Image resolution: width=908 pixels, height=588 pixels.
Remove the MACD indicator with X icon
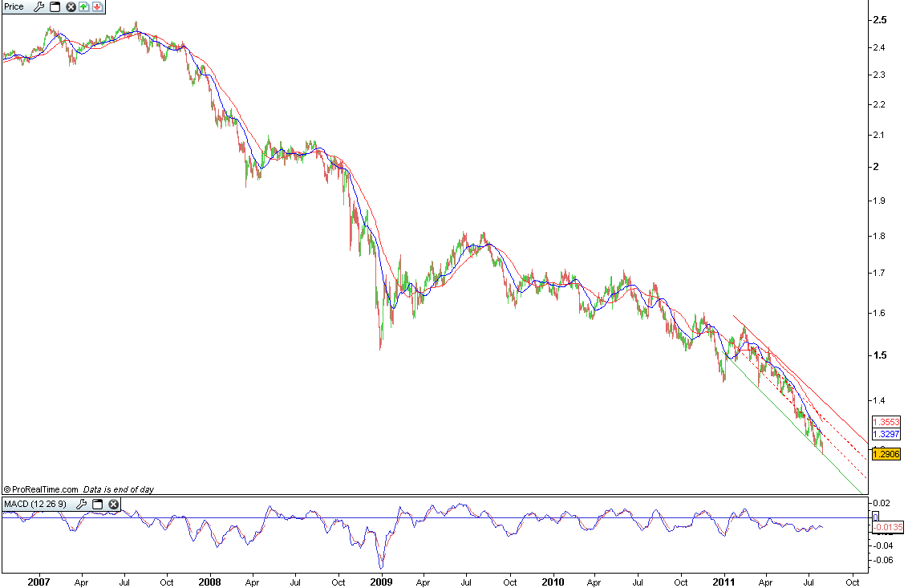click(114, 504)
